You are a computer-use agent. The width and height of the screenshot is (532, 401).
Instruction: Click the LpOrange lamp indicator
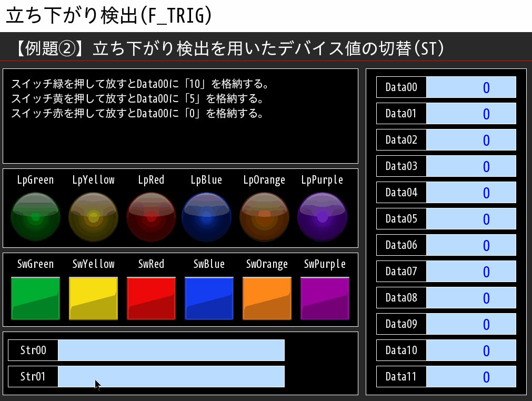pyautogui.click(x=264, y=217)
